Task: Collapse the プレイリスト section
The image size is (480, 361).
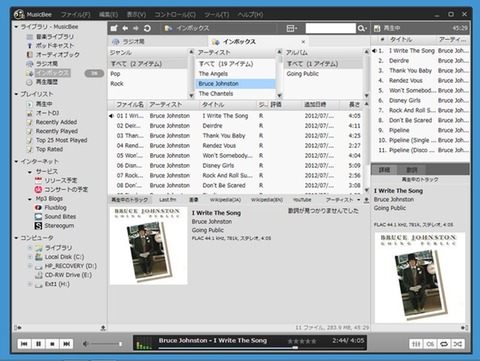Action: 16,94
